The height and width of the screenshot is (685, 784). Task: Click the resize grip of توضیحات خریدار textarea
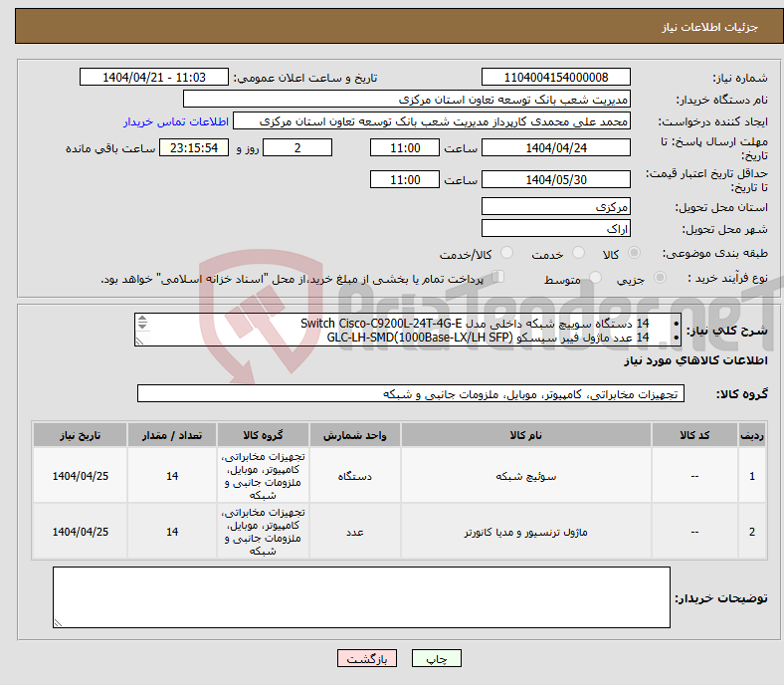tap(58, 623)
